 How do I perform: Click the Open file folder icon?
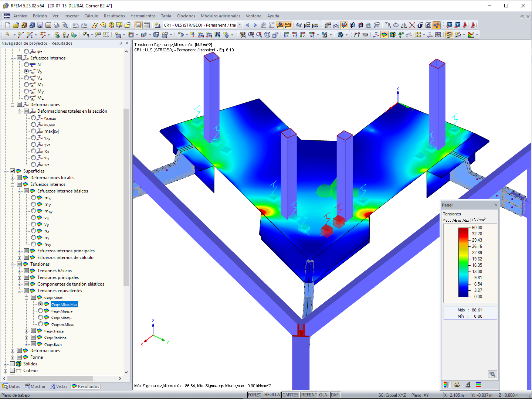[x=16, y=25]
